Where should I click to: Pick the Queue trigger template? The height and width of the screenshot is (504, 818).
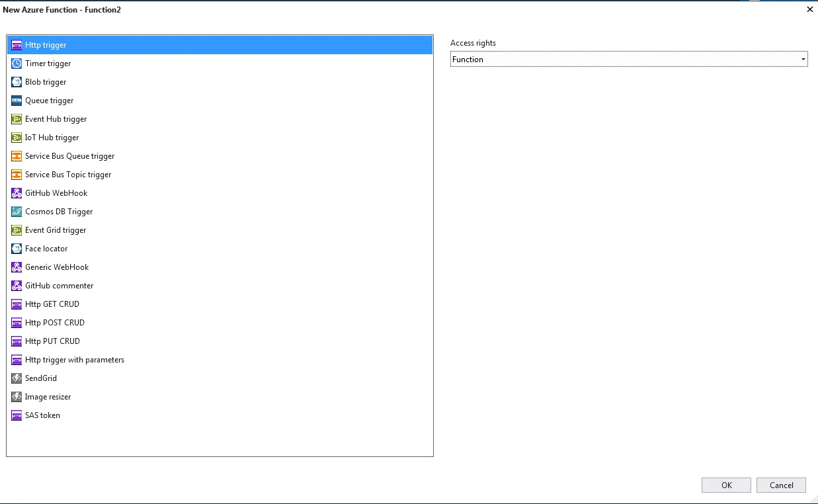pyautogui.click(x=50, y=101)
